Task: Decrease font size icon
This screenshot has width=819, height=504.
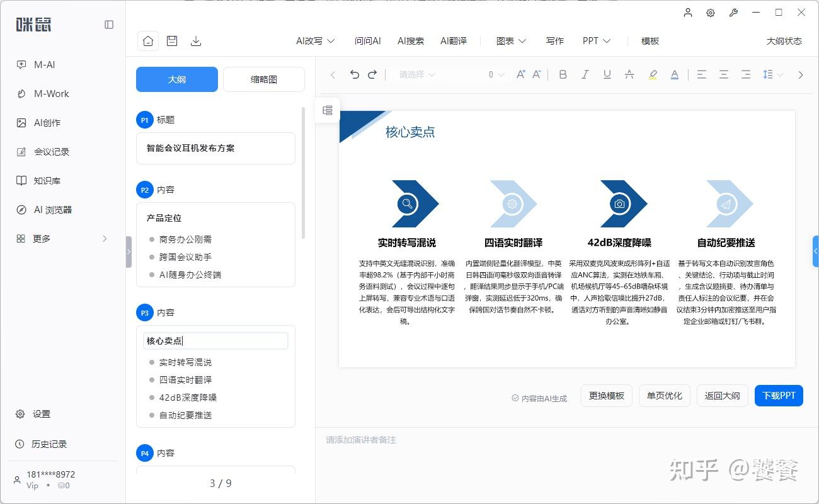Action: click(537, 74)
